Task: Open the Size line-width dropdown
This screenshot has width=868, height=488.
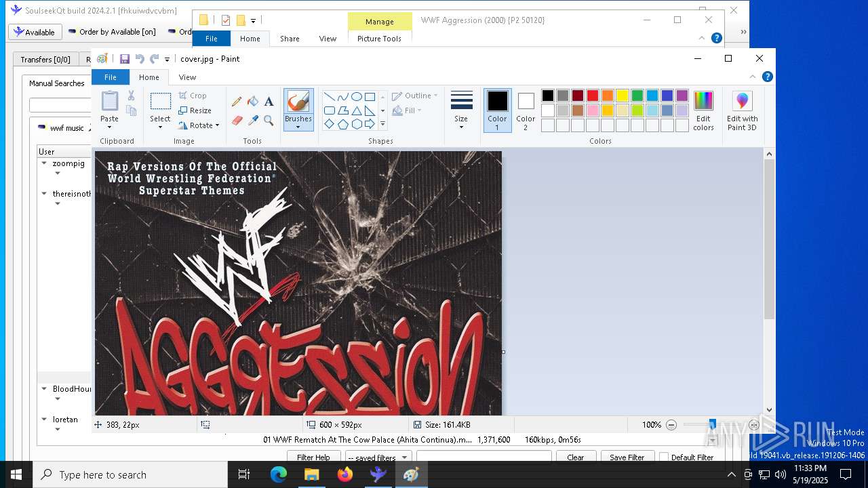Action: (x=461, y=110)
